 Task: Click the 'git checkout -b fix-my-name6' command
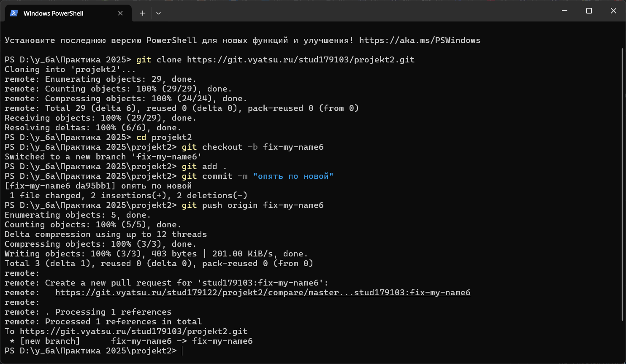click(252, 147)
